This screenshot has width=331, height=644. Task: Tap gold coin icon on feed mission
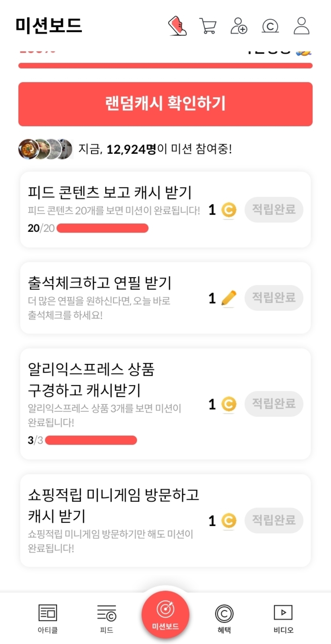click(229, 210)
